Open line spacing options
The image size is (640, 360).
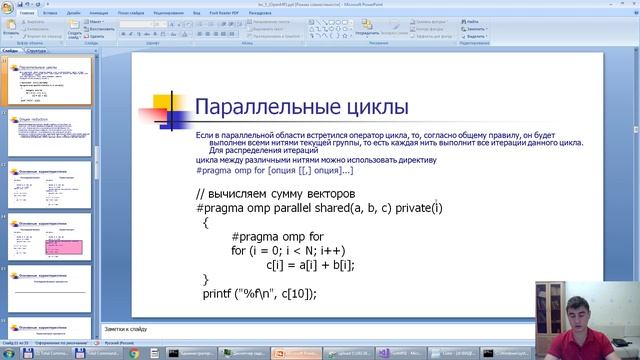pos(240,24)
